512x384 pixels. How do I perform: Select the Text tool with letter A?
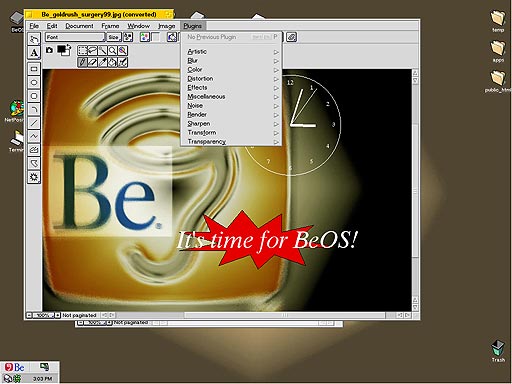tap(34, 53)
